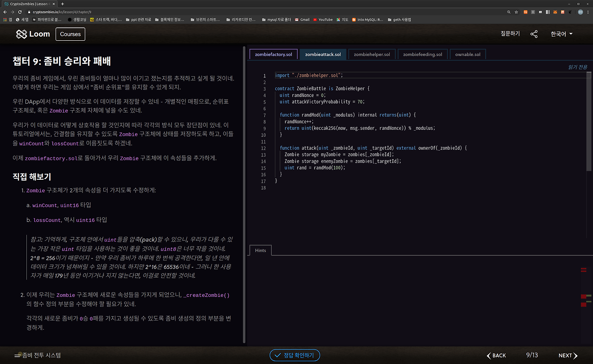Click the contract ZombieBattle declaration line
This screenshot has width=593, height=364.
[322, 88]
